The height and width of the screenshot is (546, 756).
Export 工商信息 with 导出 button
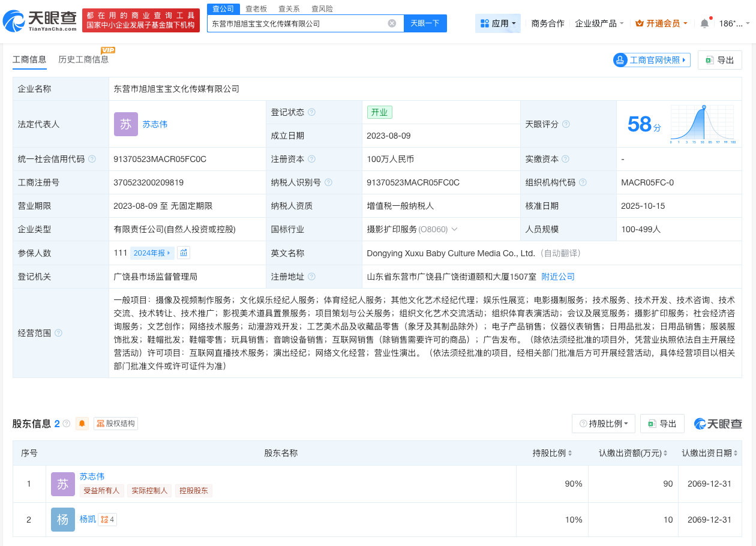(720, 60)
